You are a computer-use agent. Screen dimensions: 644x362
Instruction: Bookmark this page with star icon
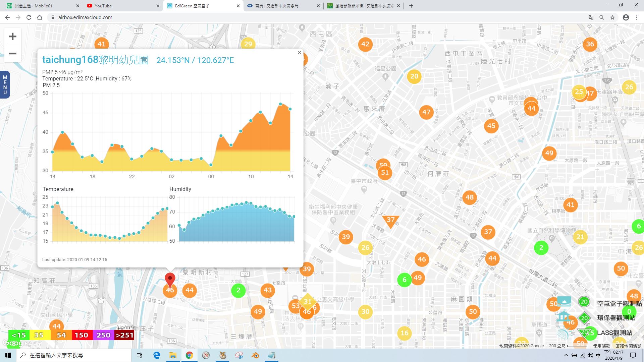click(x=612, y=17)
